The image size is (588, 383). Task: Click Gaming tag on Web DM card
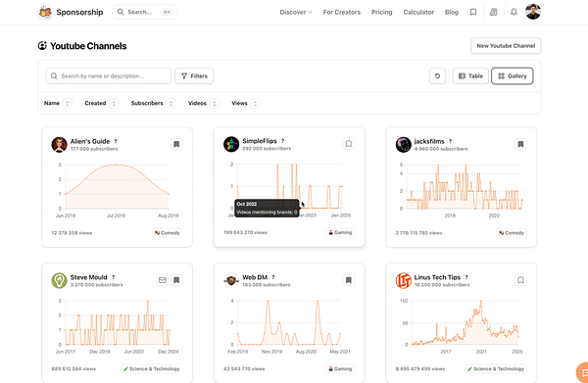[x=340, y=368]
